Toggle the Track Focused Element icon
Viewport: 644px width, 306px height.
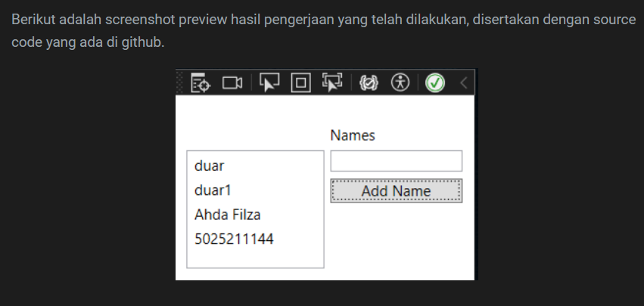[x=332, y=82]
